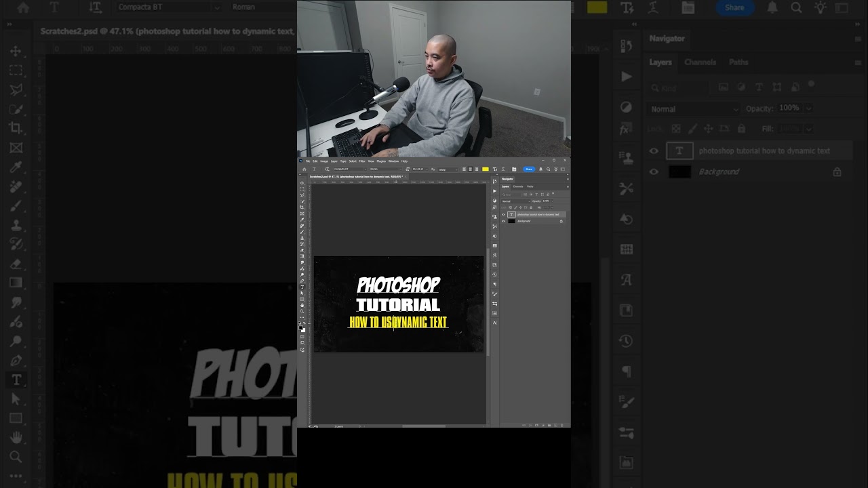Toggle the type layers filter T in the dimmed backdrop
The width and height of the screenshot is (868, 488).
tap(759, 87)
